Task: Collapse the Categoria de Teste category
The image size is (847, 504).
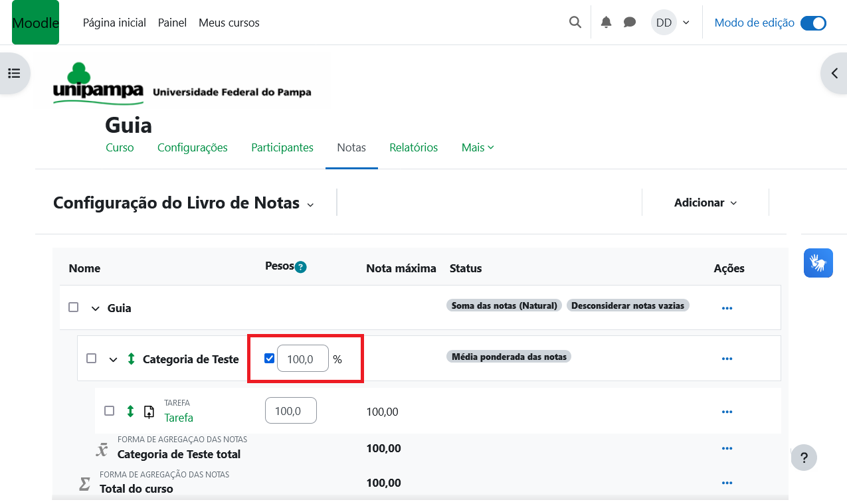Action: coord(113,360)
